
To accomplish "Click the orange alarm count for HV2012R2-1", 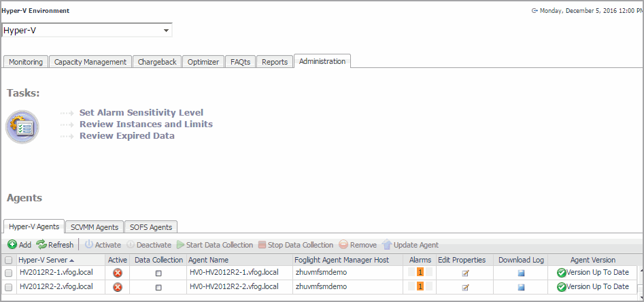I will pyautogui.click(x=420, y=272).
